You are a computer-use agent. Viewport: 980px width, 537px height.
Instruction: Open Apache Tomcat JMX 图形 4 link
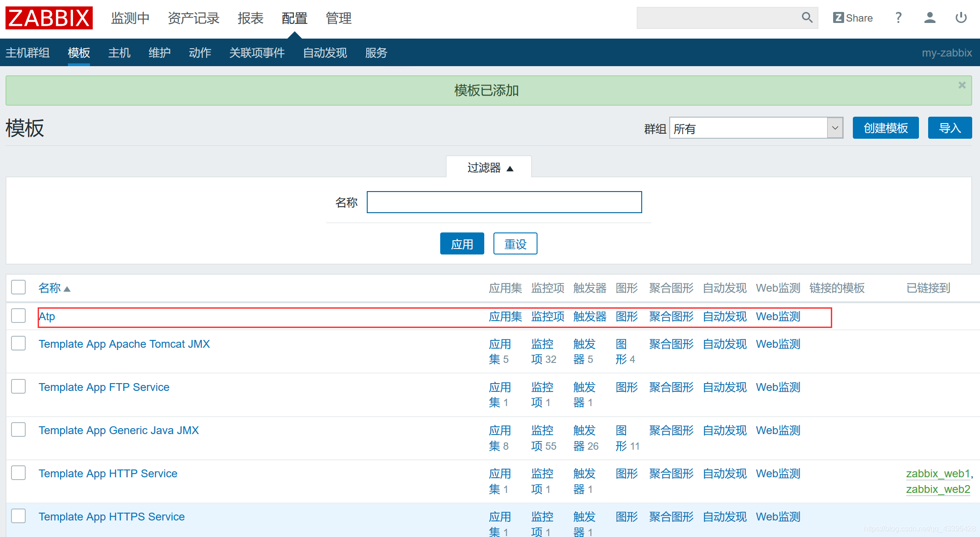click(625, 351)
